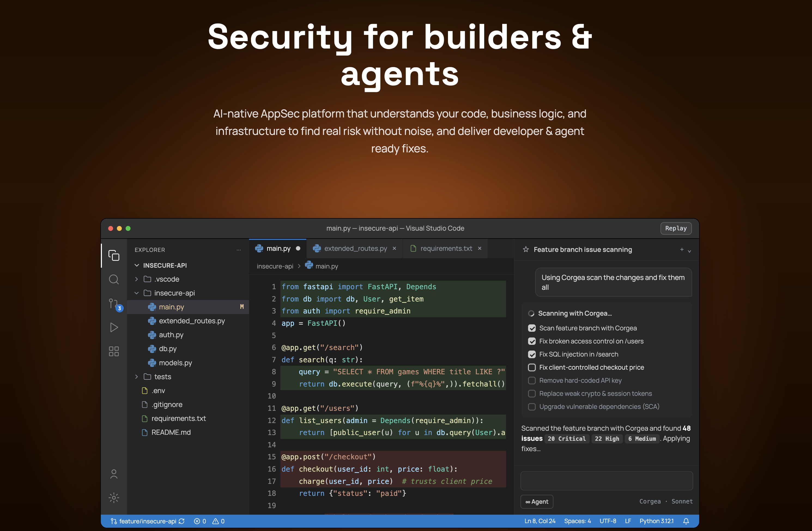Click Python 3.12.1 interpreter selector
The height and width of the screenshot is (531, 812).
pyautogui.click(x=656, y=521)
